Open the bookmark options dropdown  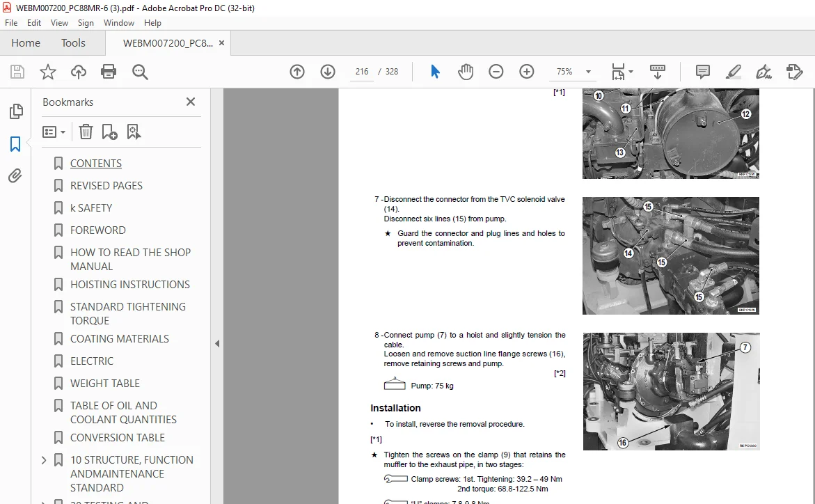click(x=54, y=132)
